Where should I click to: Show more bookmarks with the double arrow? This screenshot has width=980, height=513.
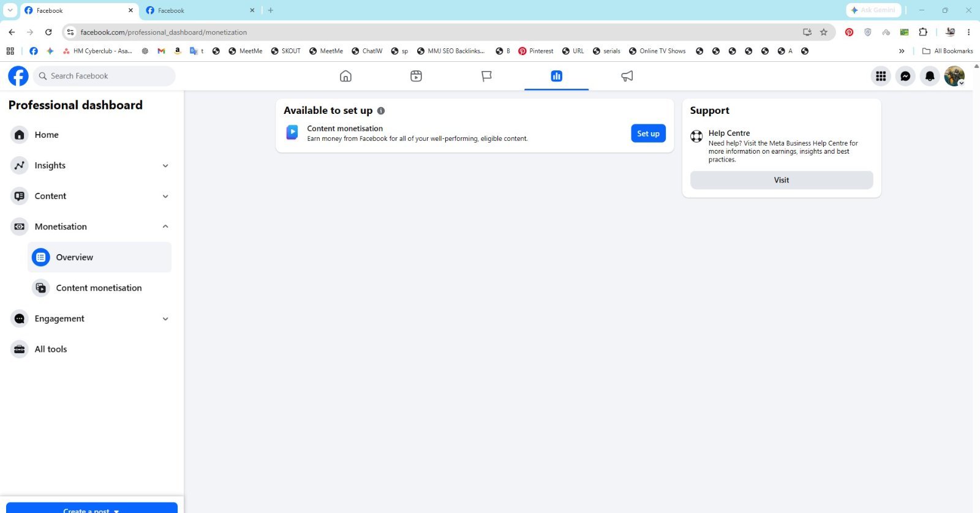(x=902, y=51)
